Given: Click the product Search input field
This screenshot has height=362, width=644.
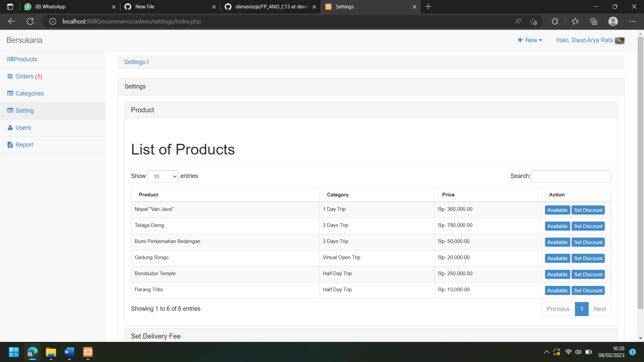Looking at the screenshot, I should pos(571,177).
